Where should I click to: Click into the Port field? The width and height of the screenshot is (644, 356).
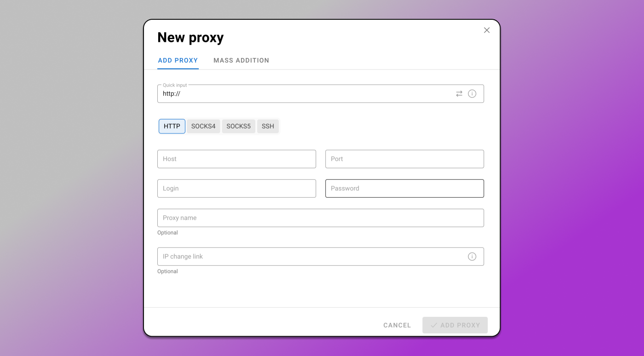click(404, 159)
